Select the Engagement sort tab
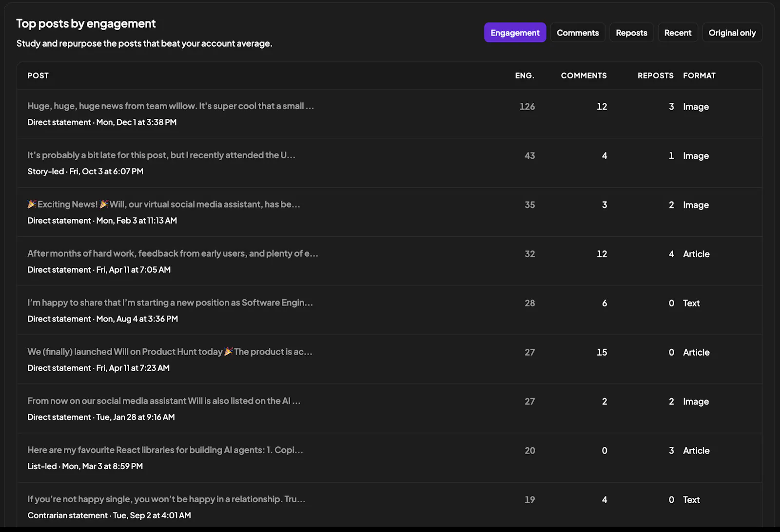 515,33
